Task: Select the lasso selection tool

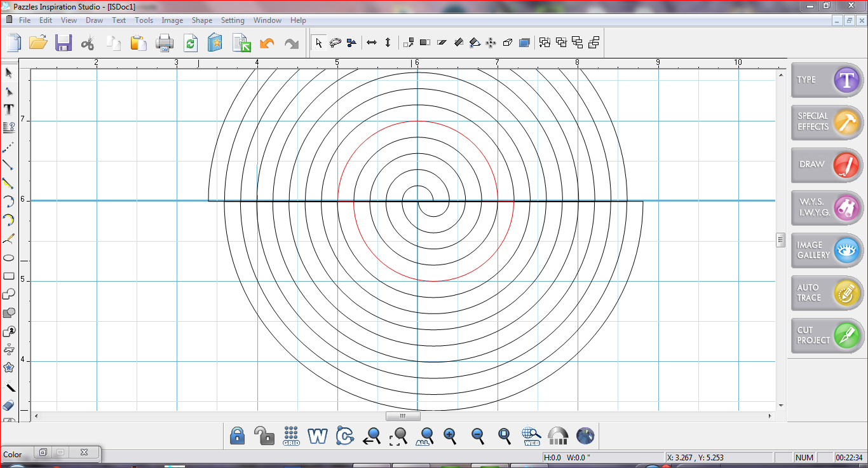Action: point(336,43)
